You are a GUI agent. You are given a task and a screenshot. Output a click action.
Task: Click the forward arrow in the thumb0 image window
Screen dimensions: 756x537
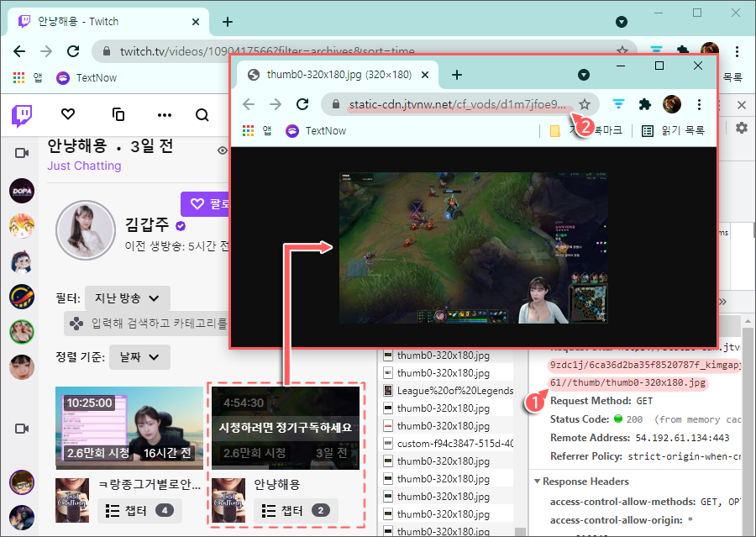(276, 103)
